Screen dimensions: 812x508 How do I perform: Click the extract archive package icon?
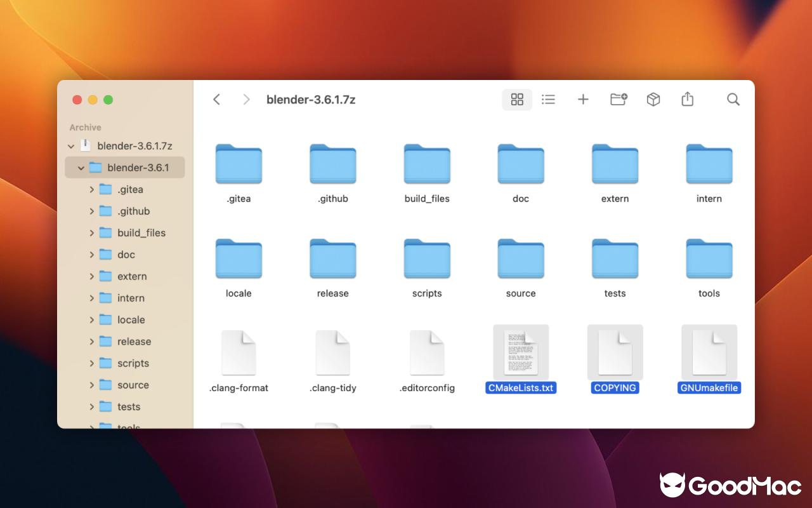pos(653,99)
